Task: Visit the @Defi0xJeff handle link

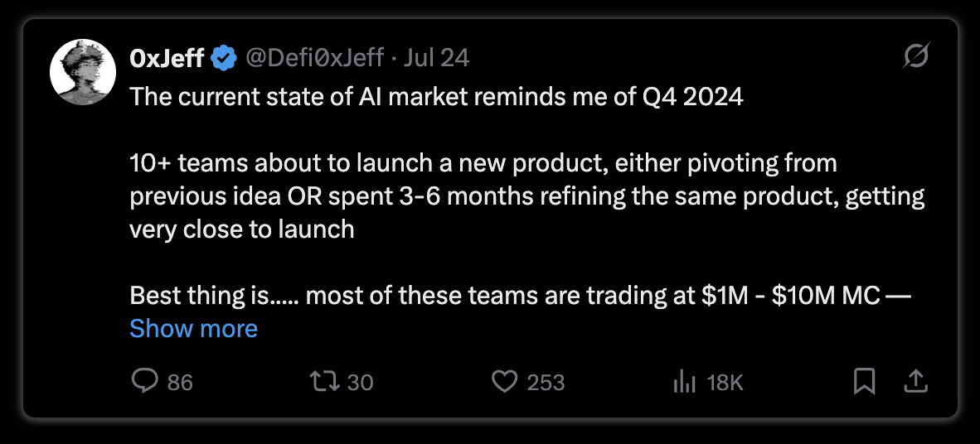Action: pyautogui.click(x=313, y=58)
